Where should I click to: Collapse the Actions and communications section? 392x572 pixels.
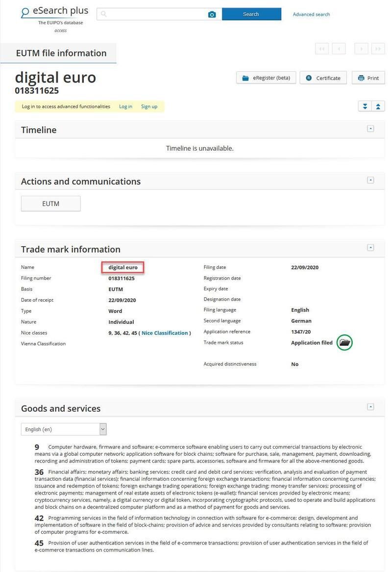370,180
